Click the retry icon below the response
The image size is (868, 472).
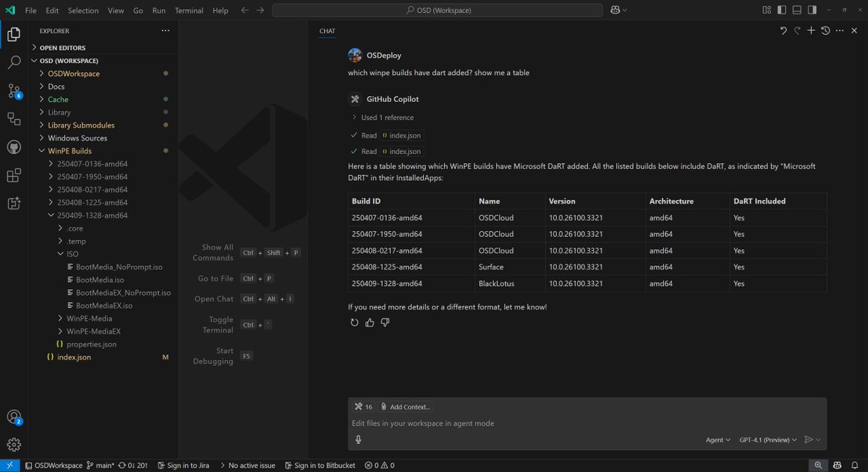(x=354, y=322)
